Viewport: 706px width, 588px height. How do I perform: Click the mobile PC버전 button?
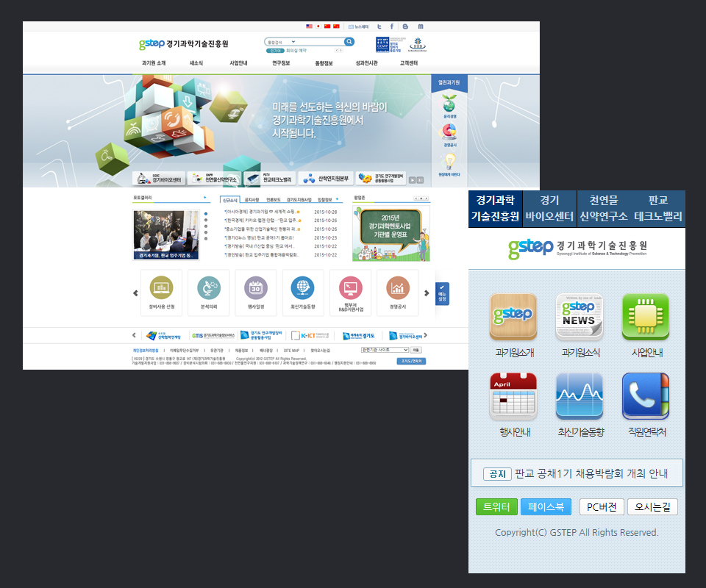(x=602, y=507)
